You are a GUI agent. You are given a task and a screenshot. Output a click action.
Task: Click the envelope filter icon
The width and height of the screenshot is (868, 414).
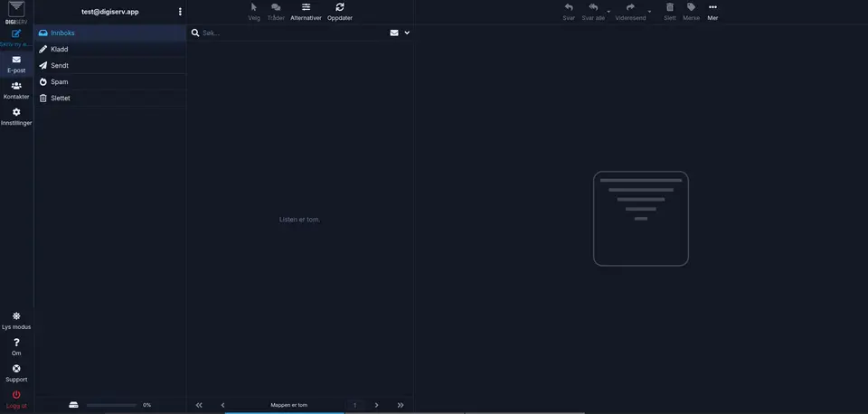[x=394, y=33]
